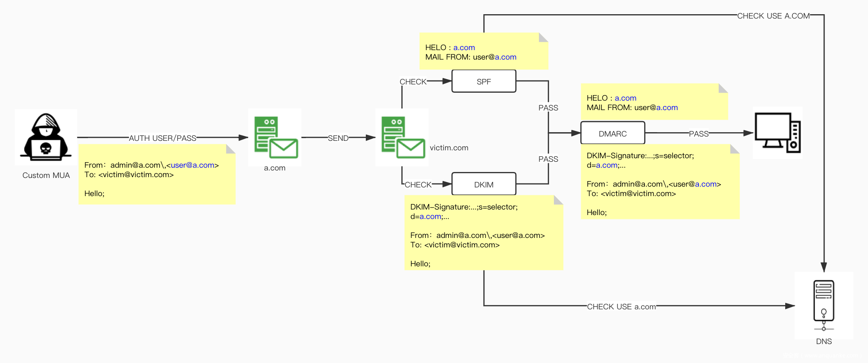Open user@a.com link in left note
868x363 pixels.
coord(192,165)
